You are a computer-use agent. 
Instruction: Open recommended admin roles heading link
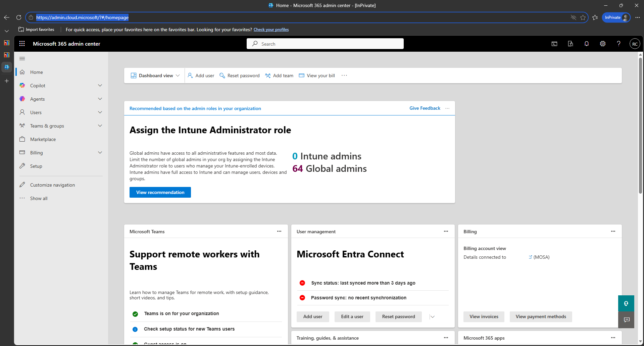pyautogui.click(x=195, y=108)
